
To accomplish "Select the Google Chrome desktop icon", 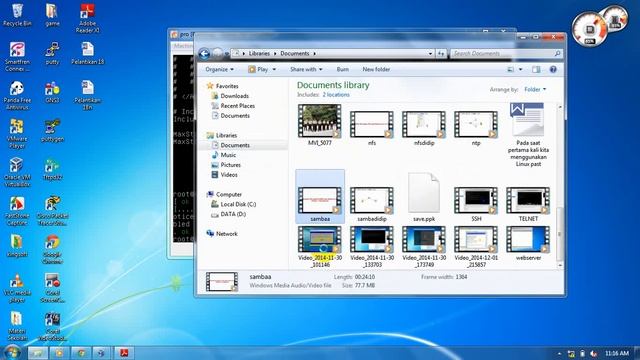I will (52, 249).
